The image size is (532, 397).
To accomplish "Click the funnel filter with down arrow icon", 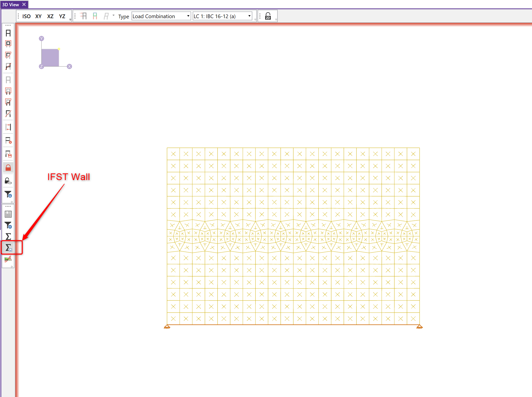I will click(x=8, y=194).
